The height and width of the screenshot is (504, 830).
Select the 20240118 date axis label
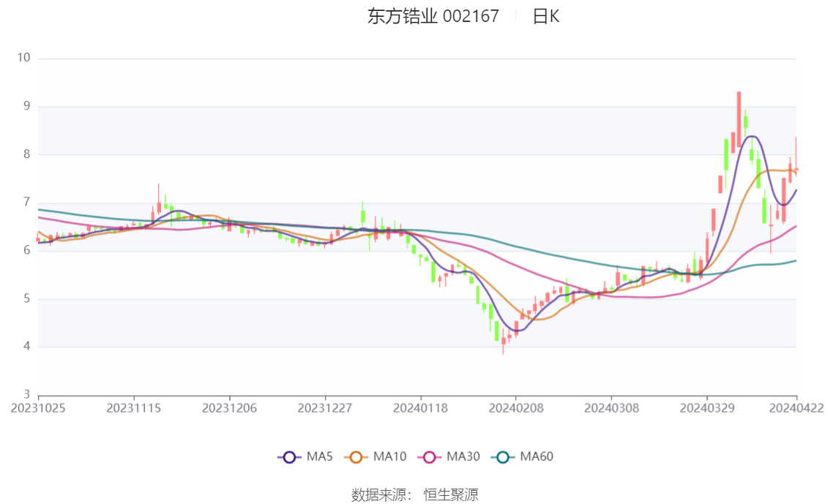point(420,408)
